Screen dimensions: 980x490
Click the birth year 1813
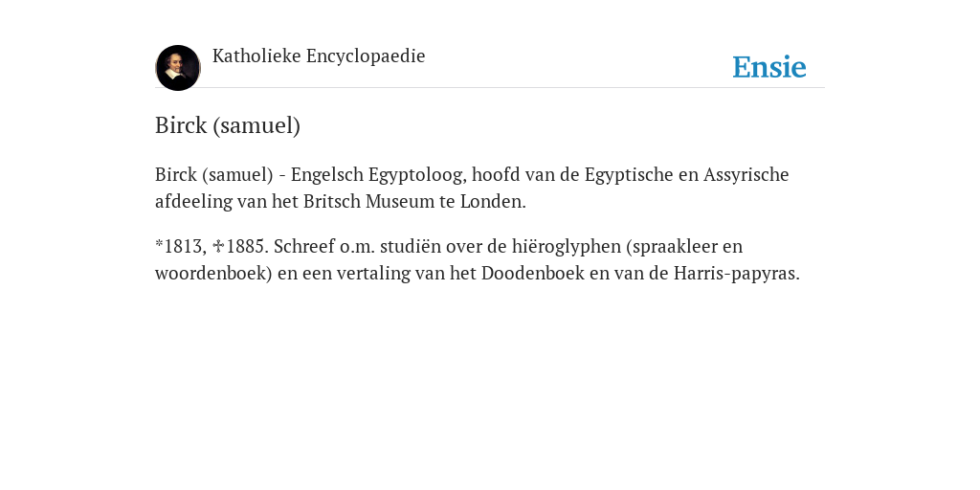click(182, 246)
